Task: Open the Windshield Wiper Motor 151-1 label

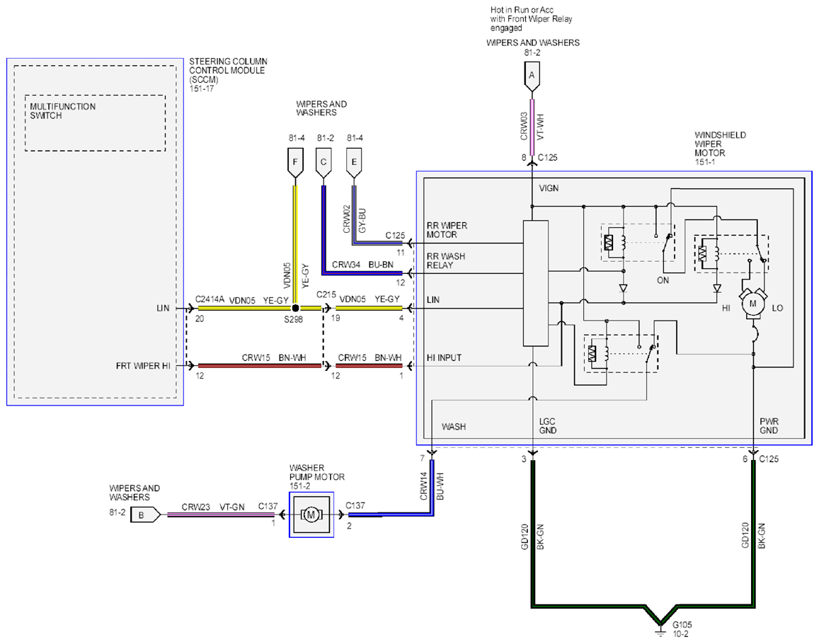Action: click(x=720, y=149)
